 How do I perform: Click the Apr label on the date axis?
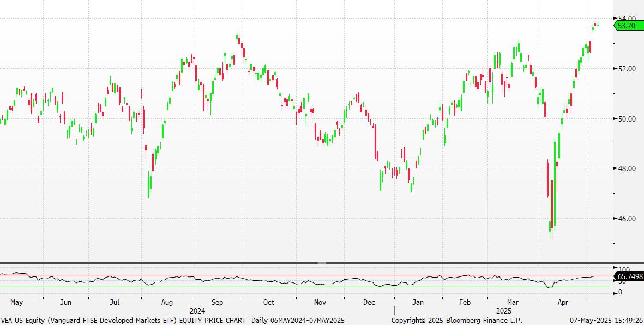click(563, 303)
